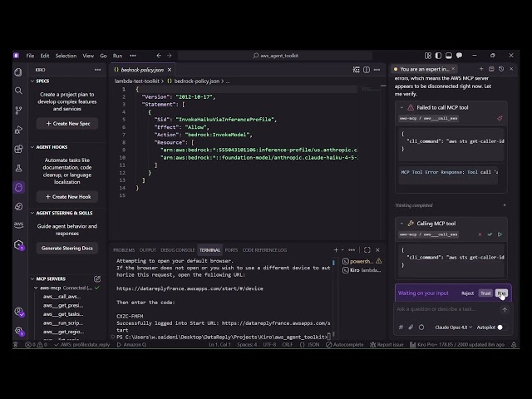532x399 pixels.
Task: Start a new chat session with plus icon
Action: point(481,69)
